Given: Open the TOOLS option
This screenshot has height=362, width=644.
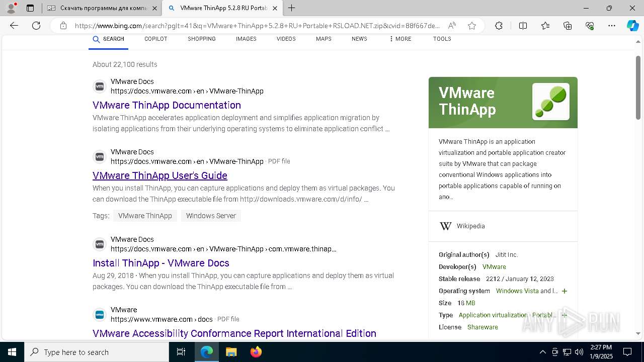Looking at the screenshot, I should coord(442,39).
